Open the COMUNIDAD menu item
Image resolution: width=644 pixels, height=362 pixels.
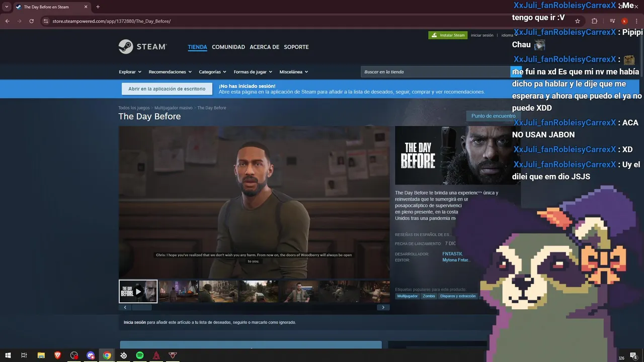point(228,47)
